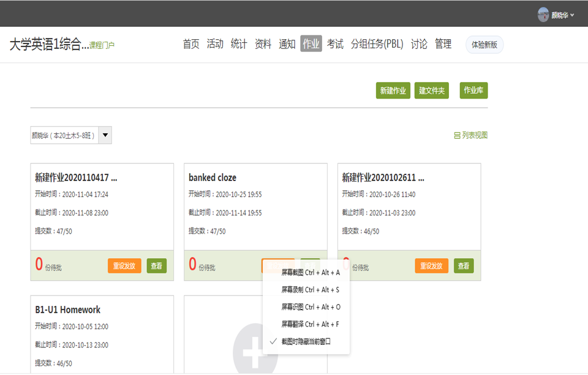Go to the 考试 tab
The height and width of the screenshot is (375, 588).
335,44
